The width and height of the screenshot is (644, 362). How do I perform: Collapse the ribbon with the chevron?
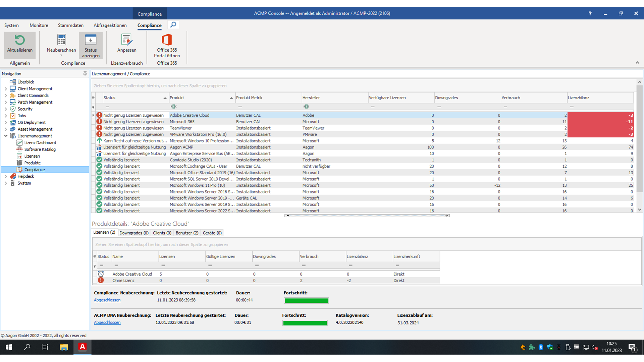[x=637, y=63]
